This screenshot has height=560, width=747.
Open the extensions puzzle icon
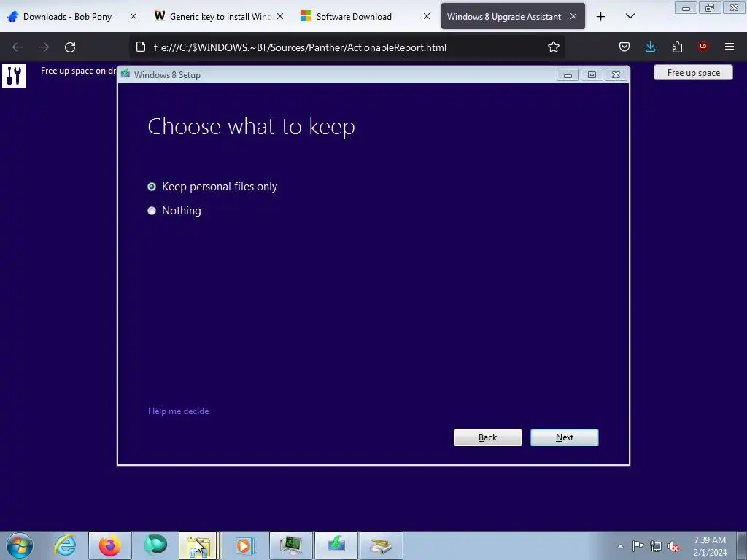click(x=677, y=47)
